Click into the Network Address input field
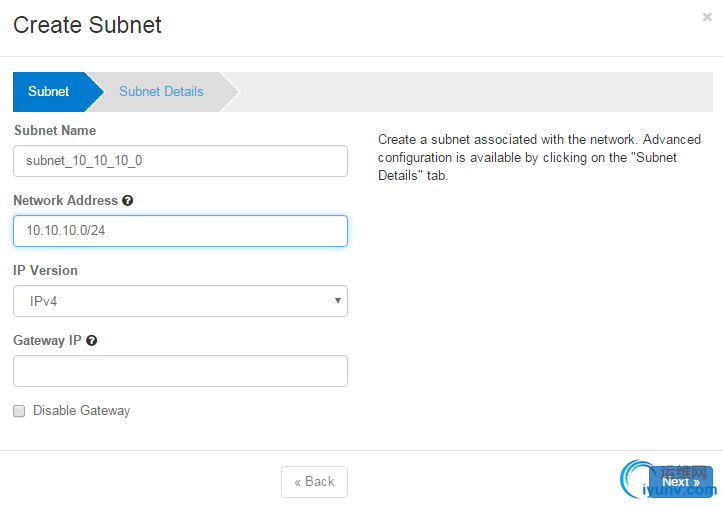 click(x=180, y=231)
